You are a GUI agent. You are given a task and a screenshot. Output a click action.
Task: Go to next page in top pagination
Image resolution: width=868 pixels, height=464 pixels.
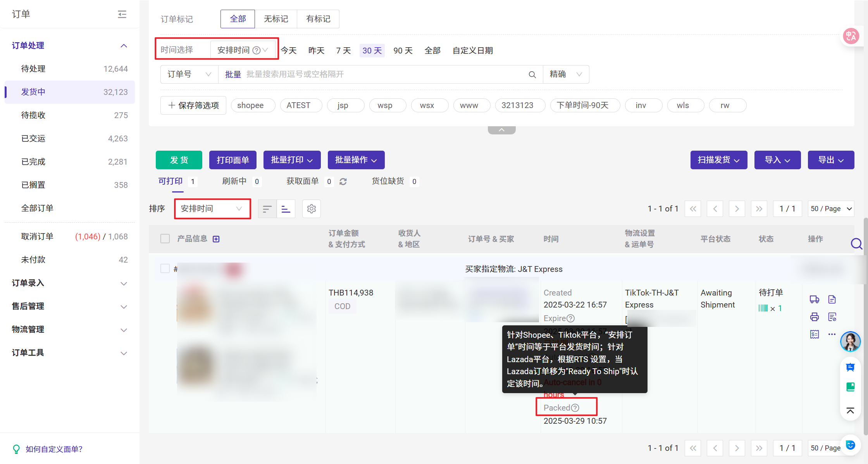coord(737,209)
